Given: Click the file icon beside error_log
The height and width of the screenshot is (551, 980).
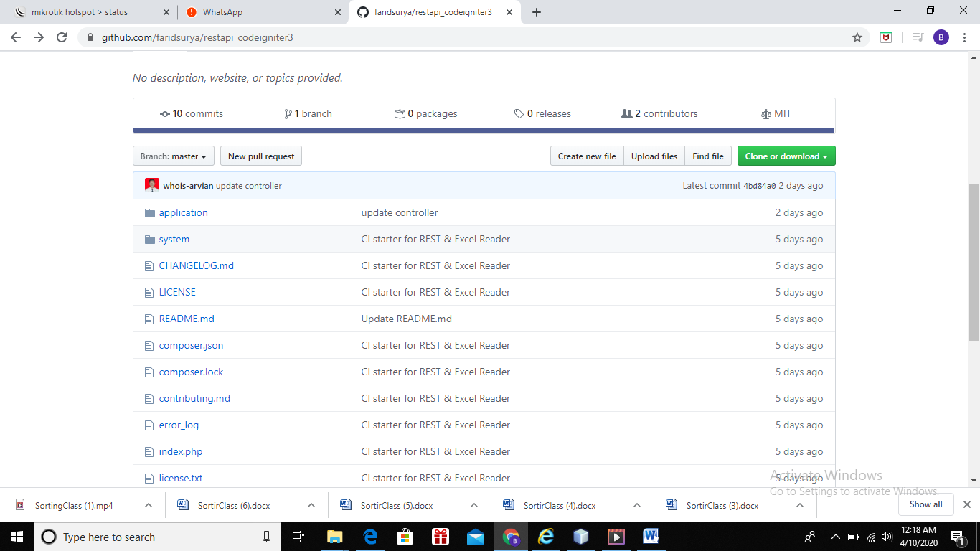Looking at the screenshot, I should pos(149,425).
